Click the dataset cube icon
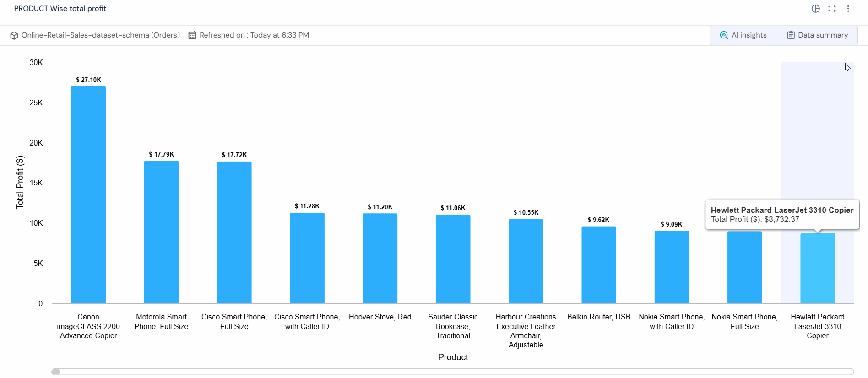 click(x=14, y=35)
